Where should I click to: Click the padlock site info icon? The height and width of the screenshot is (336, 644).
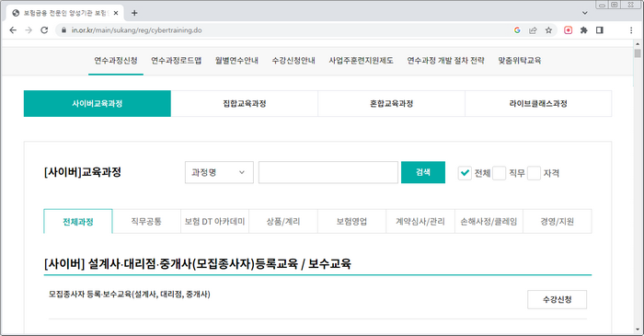pyautogui.click(x=63, y=30)
